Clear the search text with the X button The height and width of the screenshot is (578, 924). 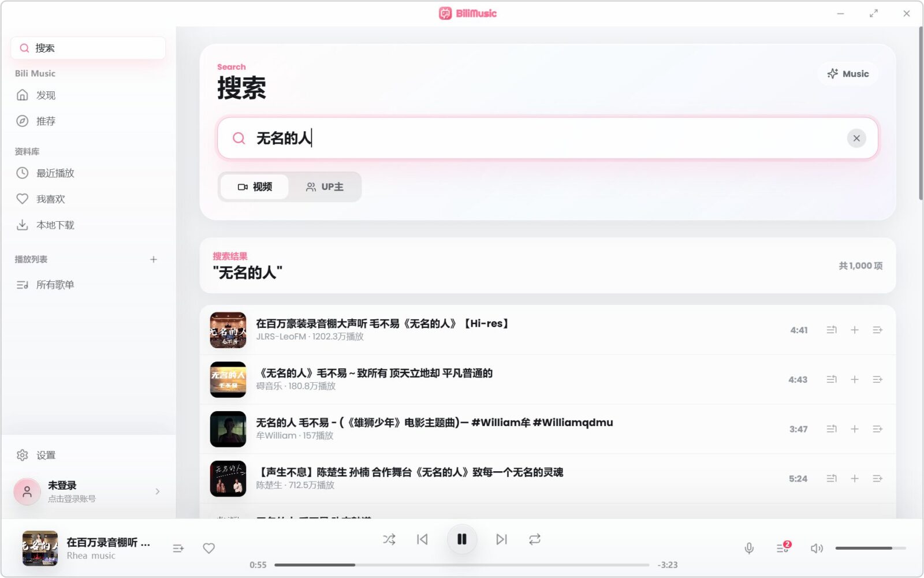(856, 139)
